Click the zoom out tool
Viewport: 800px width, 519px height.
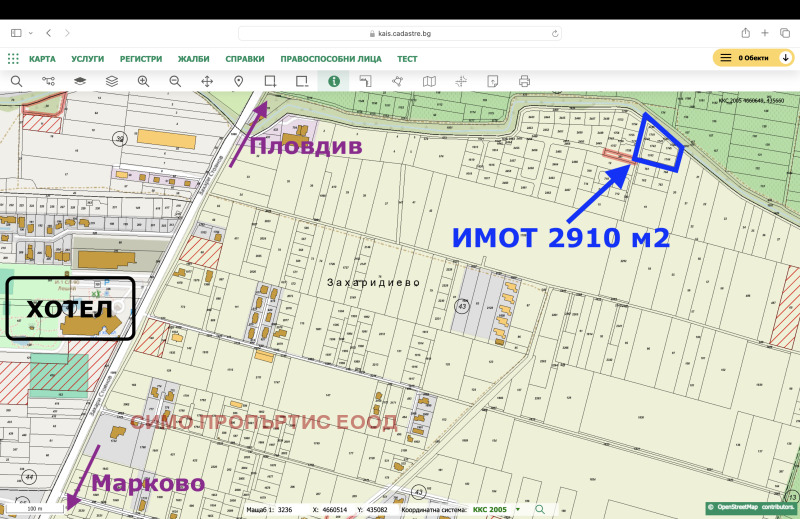[x=175, y=81]
